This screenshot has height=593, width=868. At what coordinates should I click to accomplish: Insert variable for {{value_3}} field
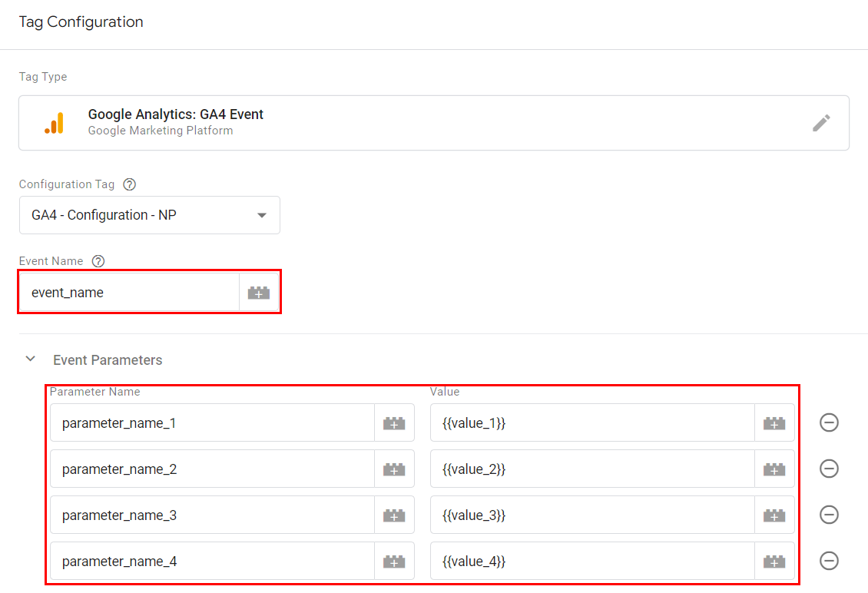(x=774, y=515)
